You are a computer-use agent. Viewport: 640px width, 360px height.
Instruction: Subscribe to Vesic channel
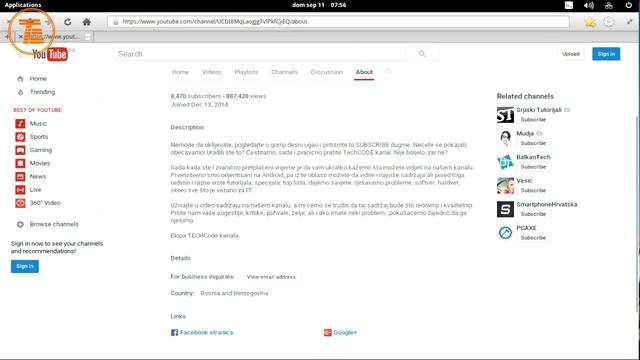tap(533, 191)
